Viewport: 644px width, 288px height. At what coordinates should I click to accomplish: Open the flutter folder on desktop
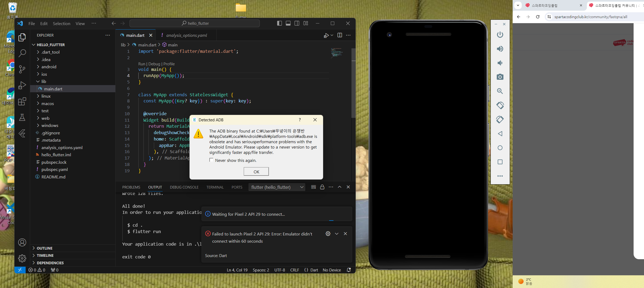click(x=241, y=10)
